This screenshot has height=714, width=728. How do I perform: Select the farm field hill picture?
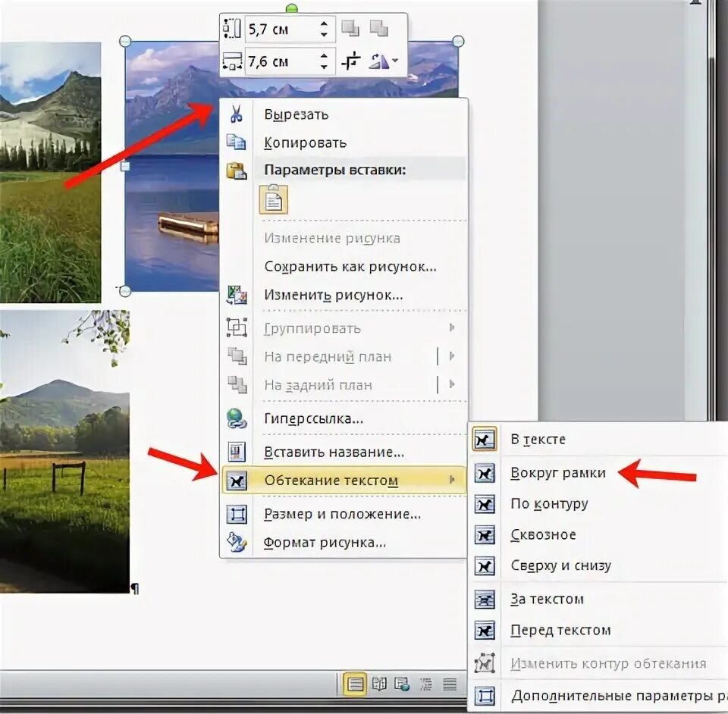(64, 452)
